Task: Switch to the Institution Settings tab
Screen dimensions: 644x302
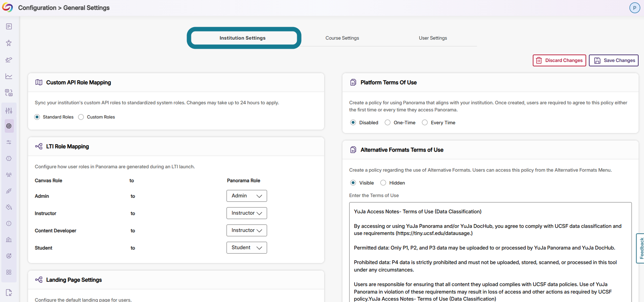Action: pyautogui.click(x=243, y=38)
